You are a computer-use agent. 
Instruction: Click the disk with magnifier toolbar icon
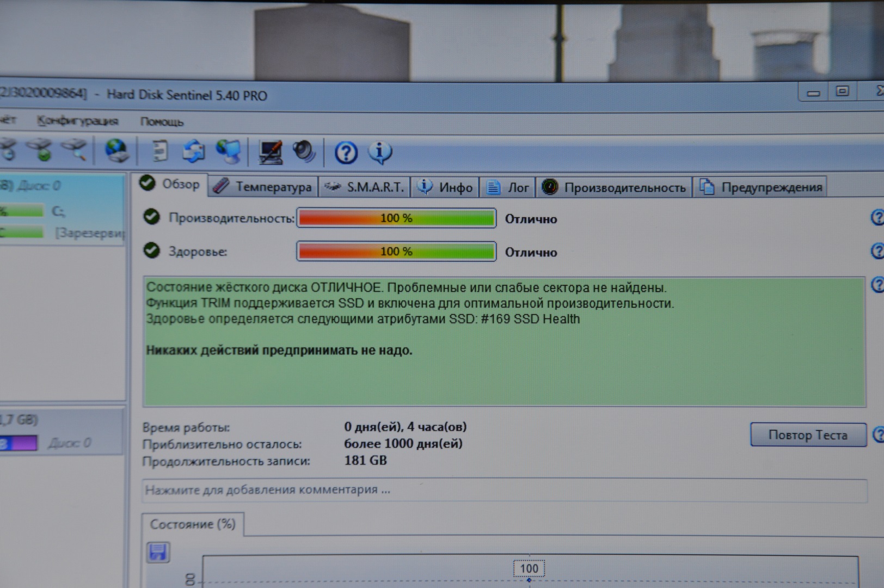tap(75, 149)
